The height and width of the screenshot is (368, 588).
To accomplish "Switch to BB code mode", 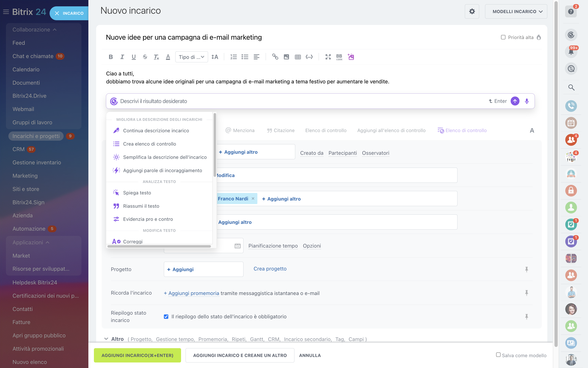I will coord(339,57).
